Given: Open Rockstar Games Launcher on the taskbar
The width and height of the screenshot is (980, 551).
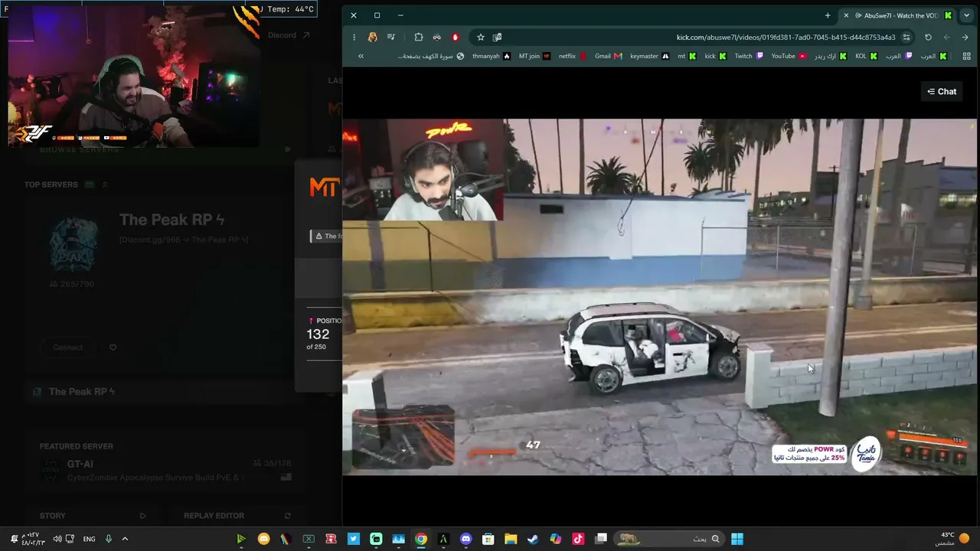Looking at the screenshot, I should [x=332, y=539].
